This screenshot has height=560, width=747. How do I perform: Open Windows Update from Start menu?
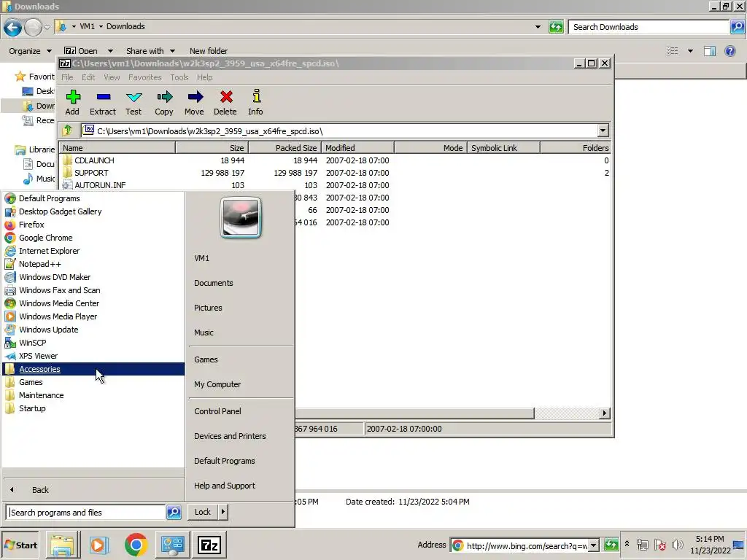click(49, 330)
